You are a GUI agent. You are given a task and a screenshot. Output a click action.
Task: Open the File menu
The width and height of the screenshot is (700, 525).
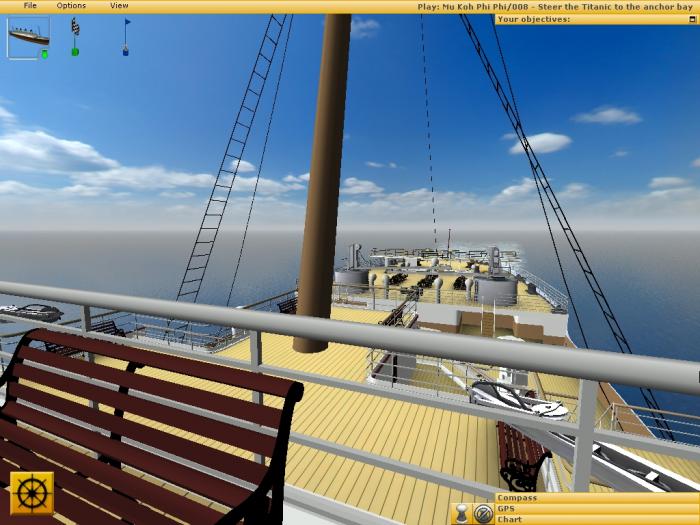(x=30, y=6)
